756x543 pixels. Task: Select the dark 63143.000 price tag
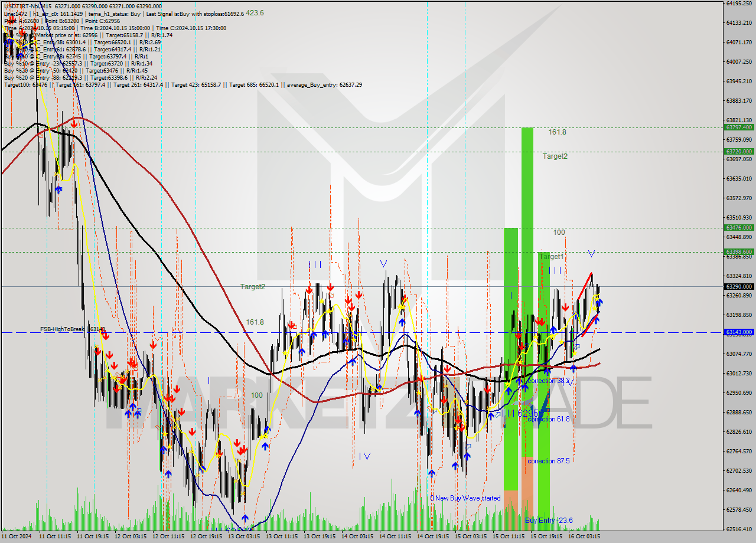point(738,332)
